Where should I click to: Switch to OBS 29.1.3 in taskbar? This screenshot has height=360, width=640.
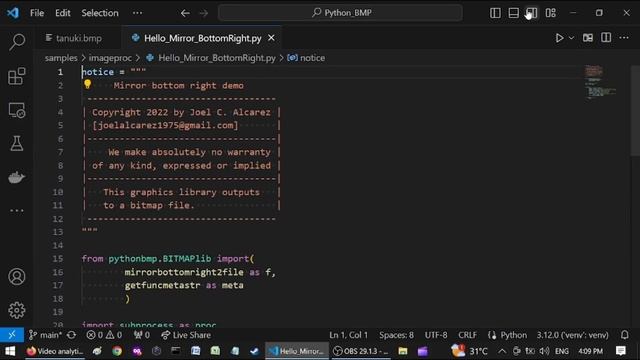pos(360,351)
